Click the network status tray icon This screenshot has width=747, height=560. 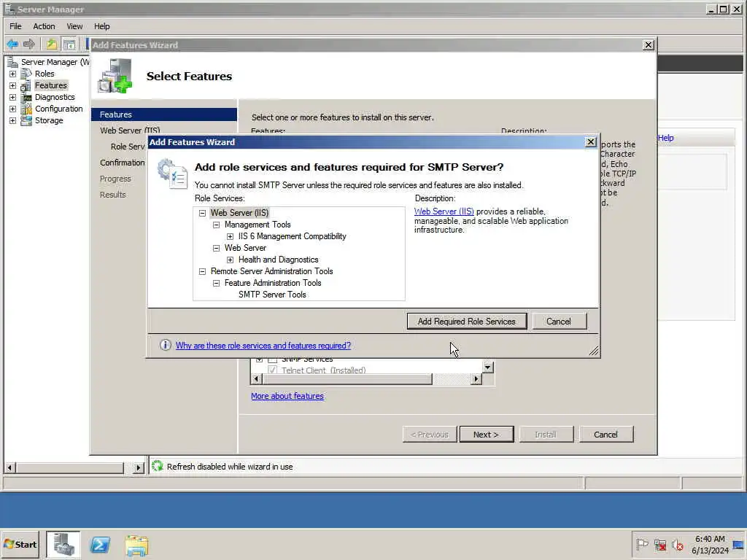[660, 545]
